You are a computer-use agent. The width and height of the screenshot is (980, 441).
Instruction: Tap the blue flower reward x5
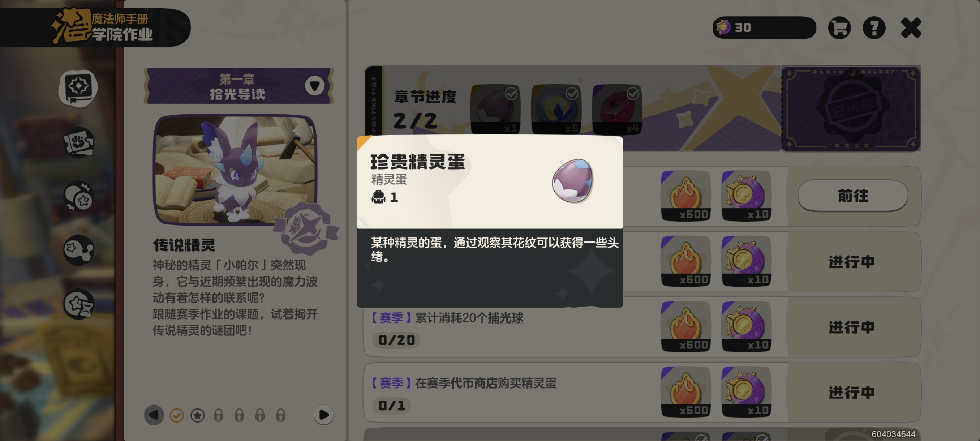click(556, 109)
